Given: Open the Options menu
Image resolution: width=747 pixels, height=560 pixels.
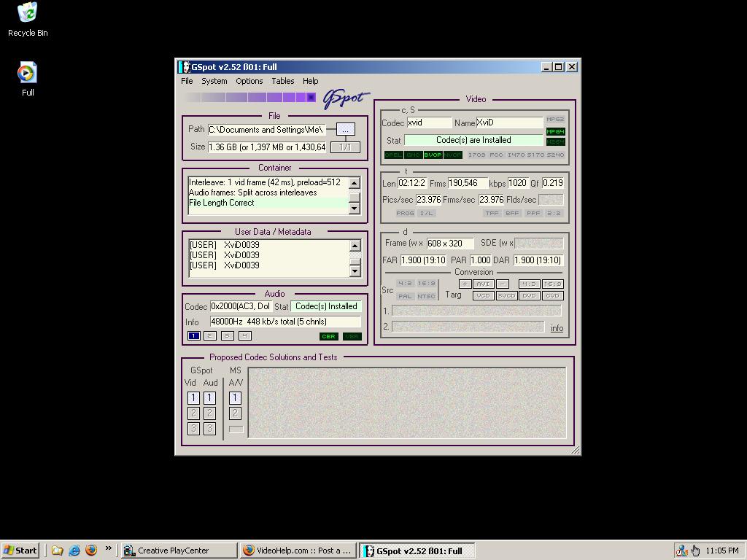Looking at the screenshot, I should 249,81.
